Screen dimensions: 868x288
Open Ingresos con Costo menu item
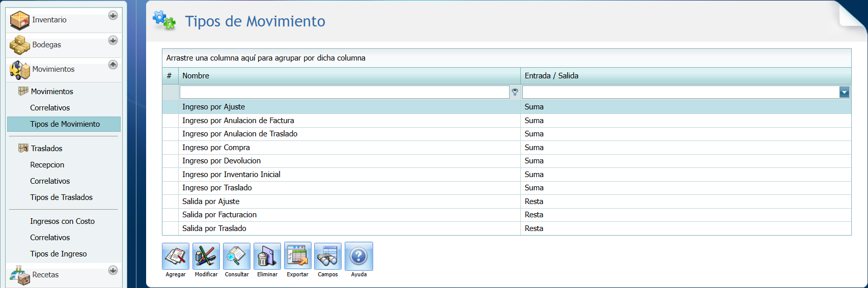(62, 221)
